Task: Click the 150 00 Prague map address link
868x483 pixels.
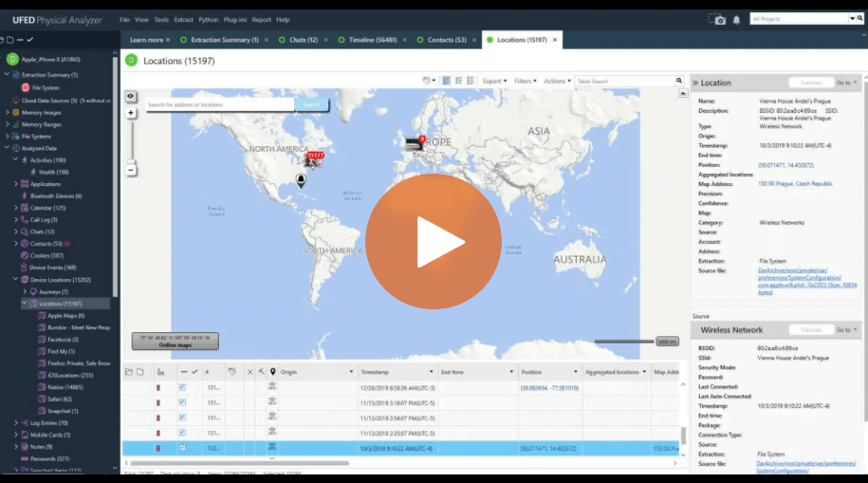Action: [796, 183]
